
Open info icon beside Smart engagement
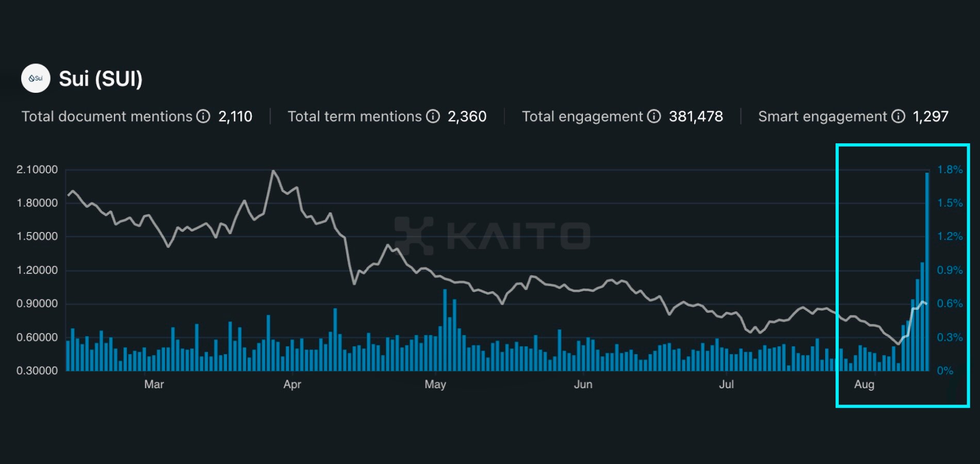coord(899,117)
